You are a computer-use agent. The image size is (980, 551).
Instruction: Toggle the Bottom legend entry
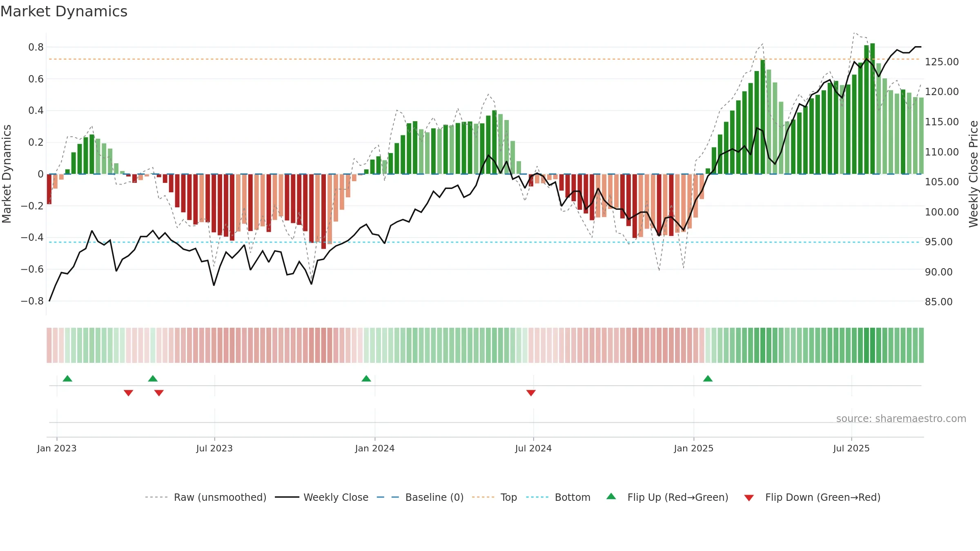(558, 497)
